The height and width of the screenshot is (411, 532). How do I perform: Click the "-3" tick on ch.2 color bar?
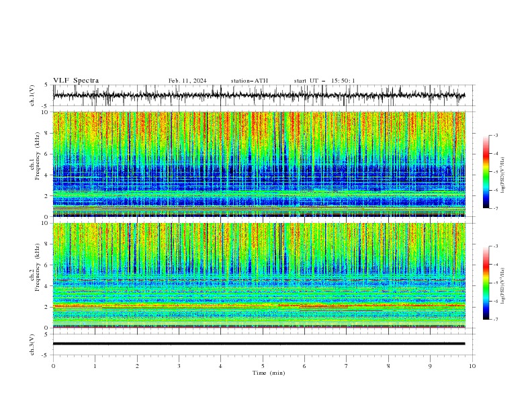(496, 246)
